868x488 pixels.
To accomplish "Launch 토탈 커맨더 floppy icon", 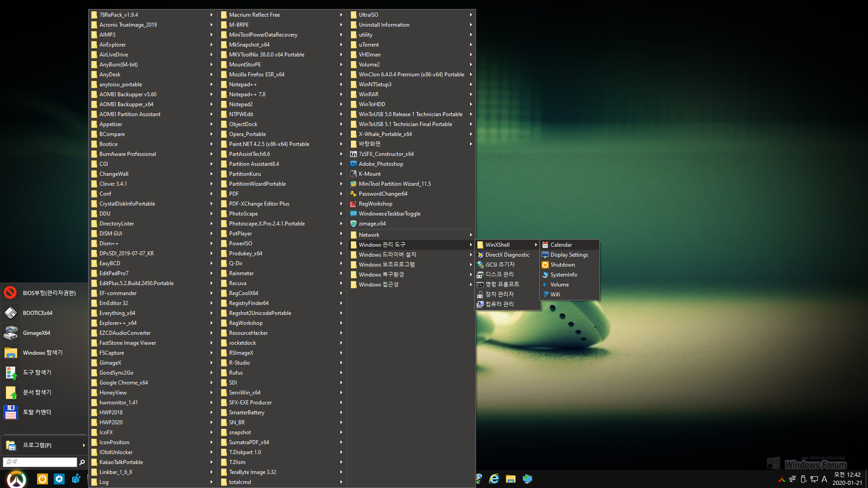I will click(x=10, y=413).
